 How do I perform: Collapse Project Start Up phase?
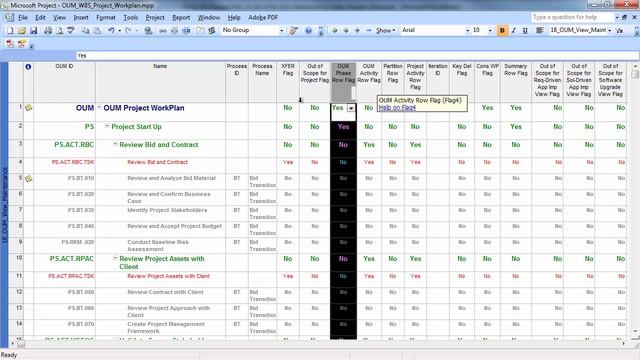coord(107,126)
